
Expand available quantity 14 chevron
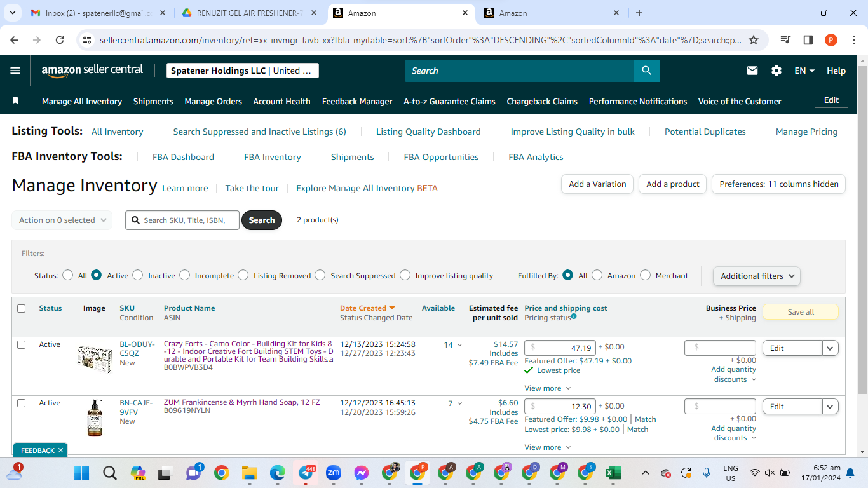click(x=459, y=345)
